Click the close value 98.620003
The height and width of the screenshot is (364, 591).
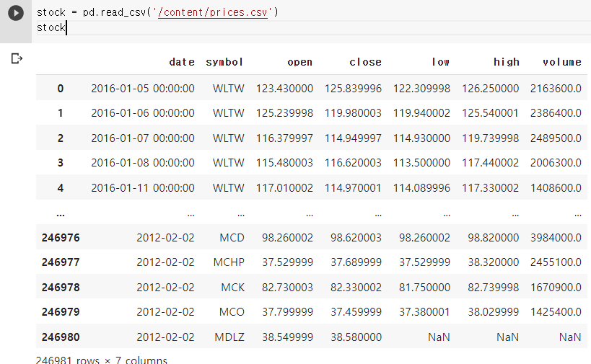coord(356,238)
